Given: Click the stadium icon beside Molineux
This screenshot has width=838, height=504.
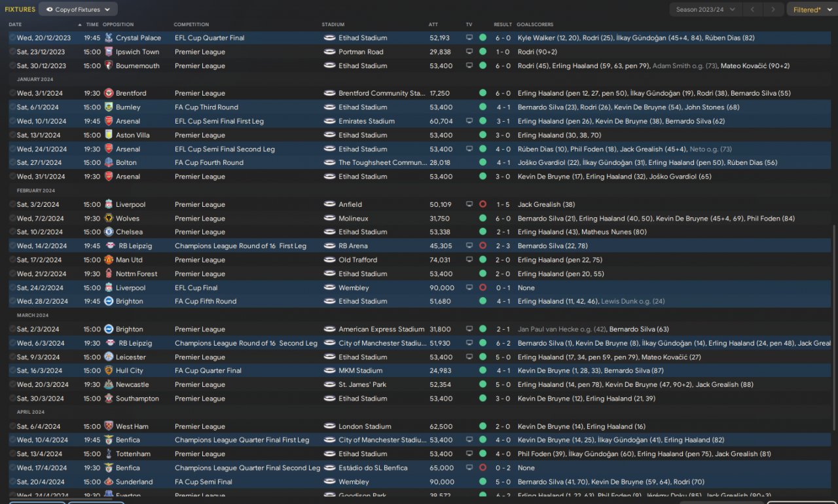Looking at the screenshot, I should 329,219.
